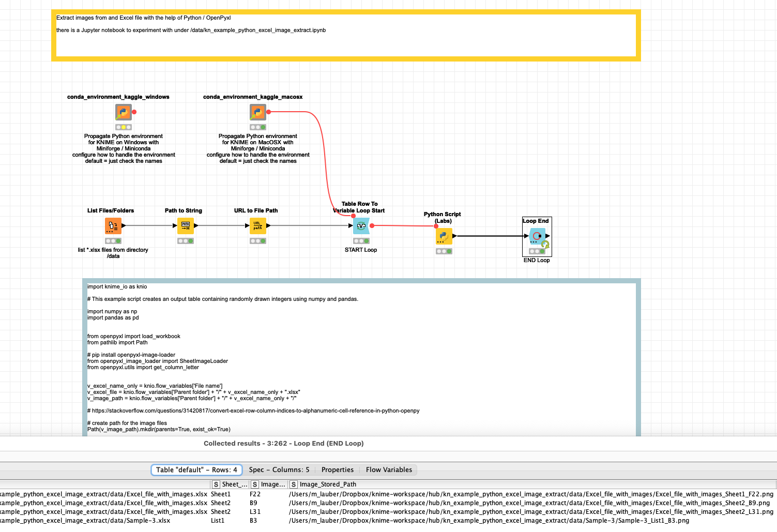Click the blue code annotation starting 'import knime_io'
777x532 pixels.
click(x=361, y=358)
